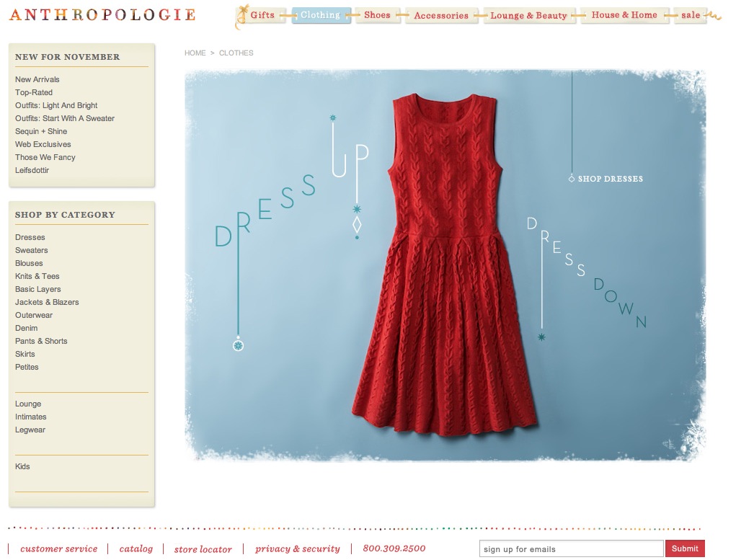
Task: Focus the sign up for emails field
Action: 571,549
